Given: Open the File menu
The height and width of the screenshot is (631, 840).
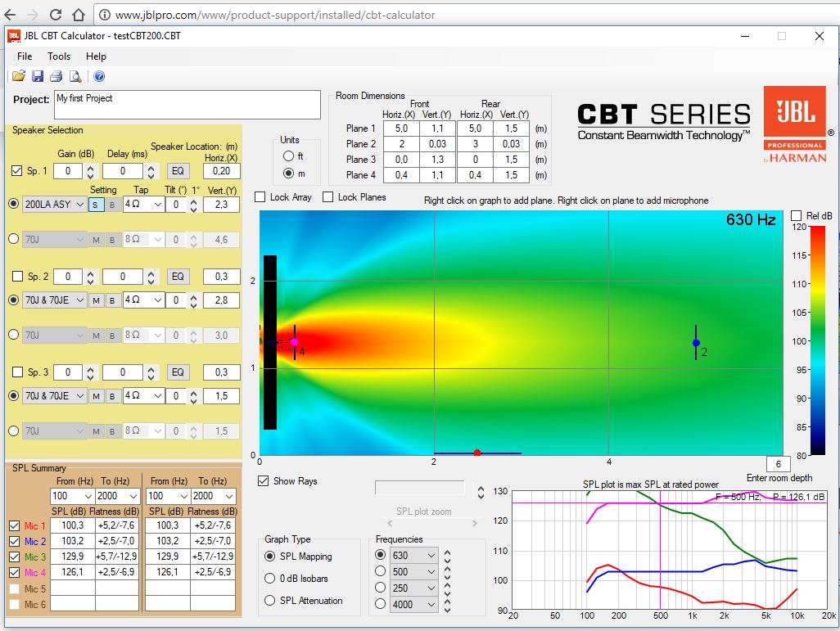Looking at the screenshot, I should (x=25, y=56).
